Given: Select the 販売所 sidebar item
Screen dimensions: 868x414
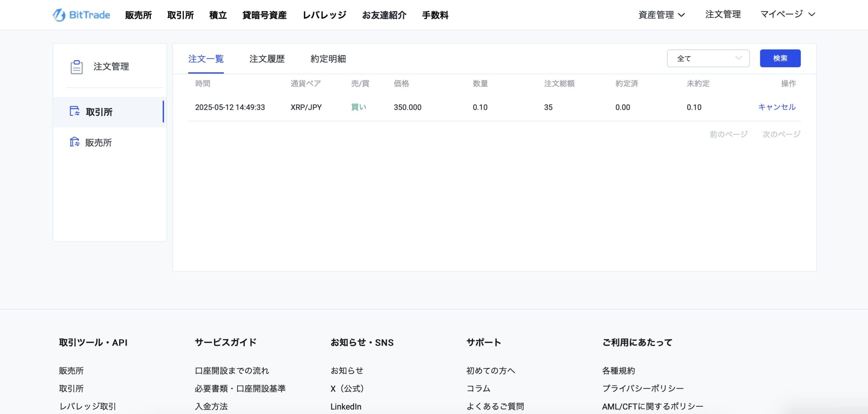Looking at the screenshot, I should pyautogui.click(x=109, y=143).
